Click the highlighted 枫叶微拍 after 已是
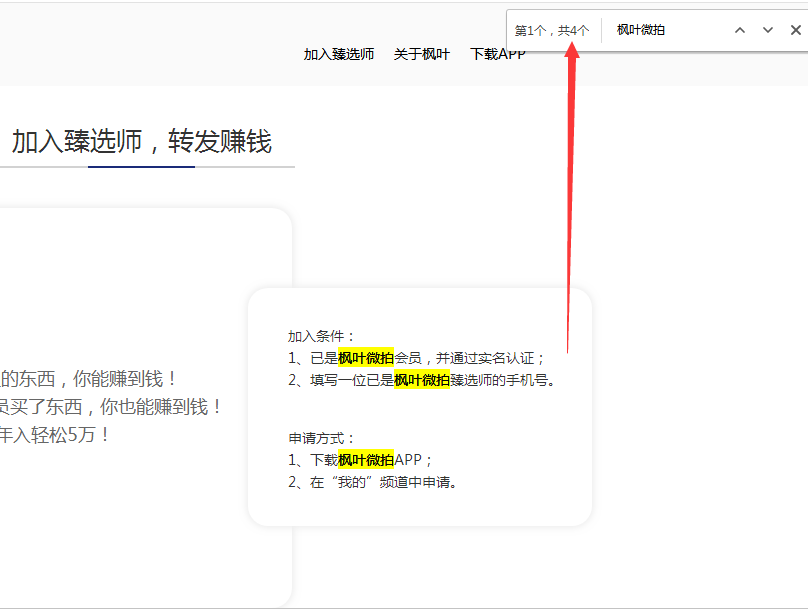Viewport: 808px width, 610px height. 366,356
